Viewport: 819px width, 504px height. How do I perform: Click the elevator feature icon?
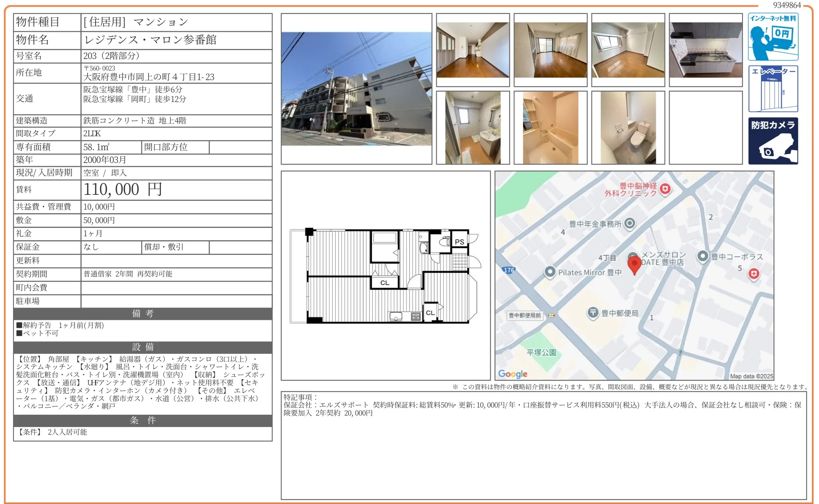pyautogui.click(x=772, y=89)
